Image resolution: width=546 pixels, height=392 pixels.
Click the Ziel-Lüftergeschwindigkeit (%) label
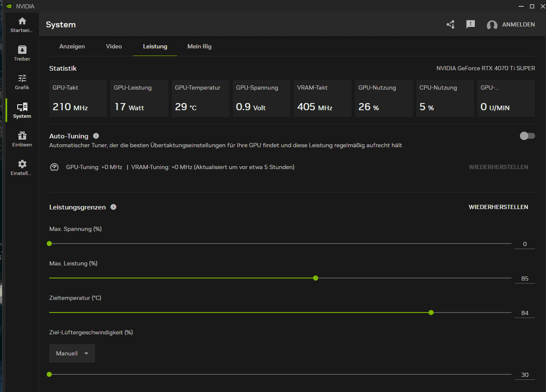(x=91, y=332)
